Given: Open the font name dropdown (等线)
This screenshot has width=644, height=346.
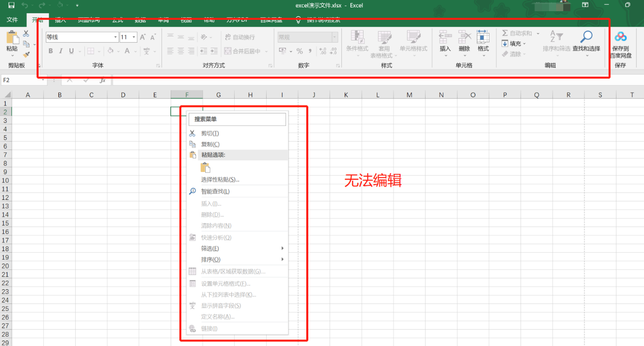Looking at the screenshot, I should [x=115, y=37].
